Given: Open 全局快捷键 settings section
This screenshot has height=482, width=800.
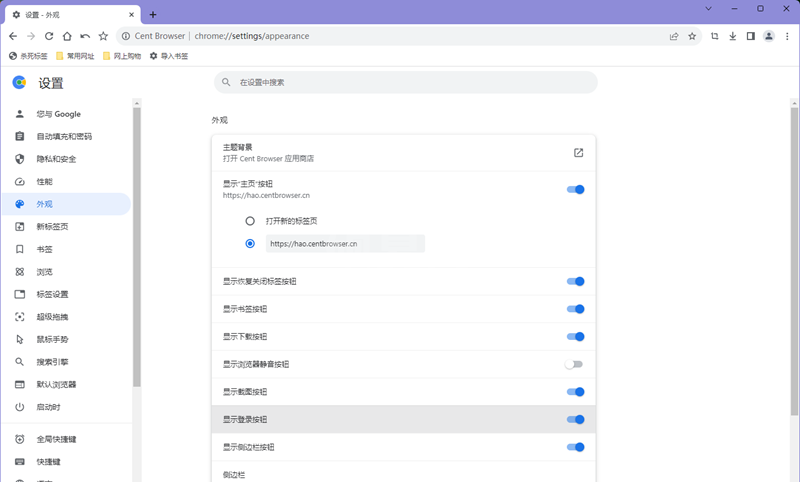Looking at the screenshot, I should [x=66, y=439].
